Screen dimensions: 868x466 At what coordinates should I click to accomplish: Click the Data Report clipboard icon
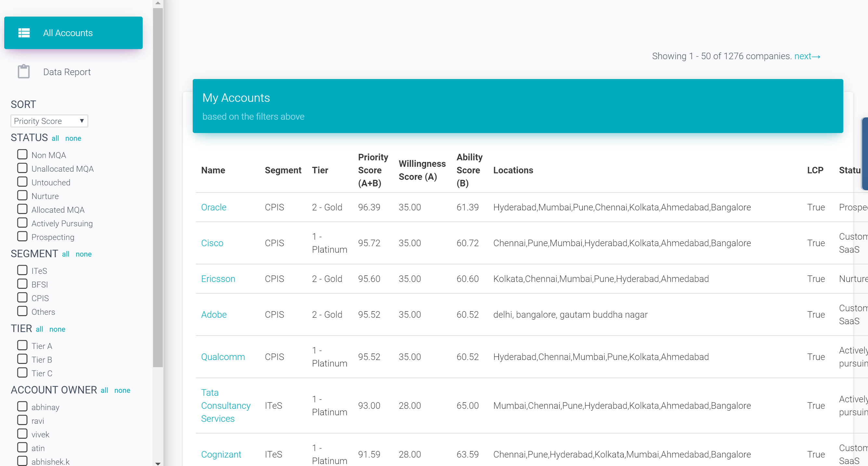pos(24,72)
